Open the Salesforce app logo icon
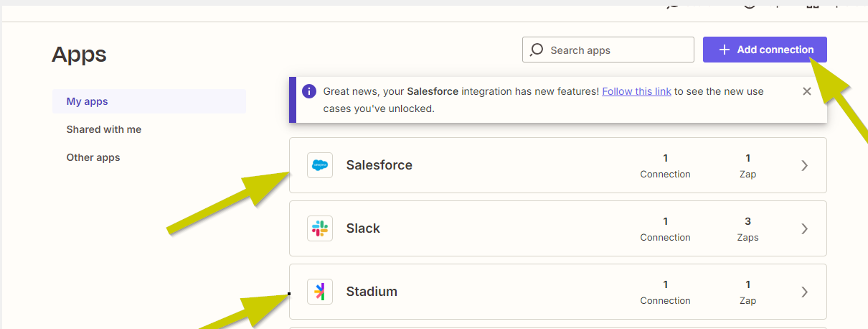Viewport: 868px width, 329px height. point(320,165)
